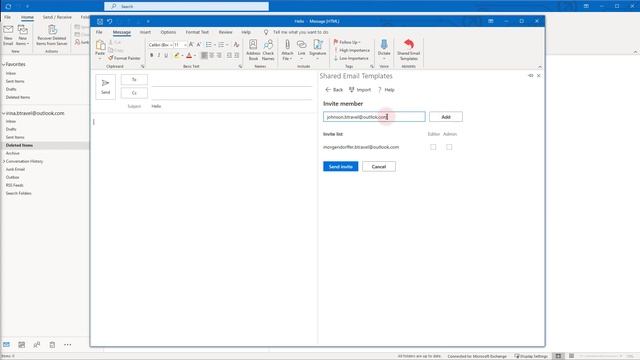Open the Link insert menu
This screenshot has height=360, width=640.
tap(302, 50)
